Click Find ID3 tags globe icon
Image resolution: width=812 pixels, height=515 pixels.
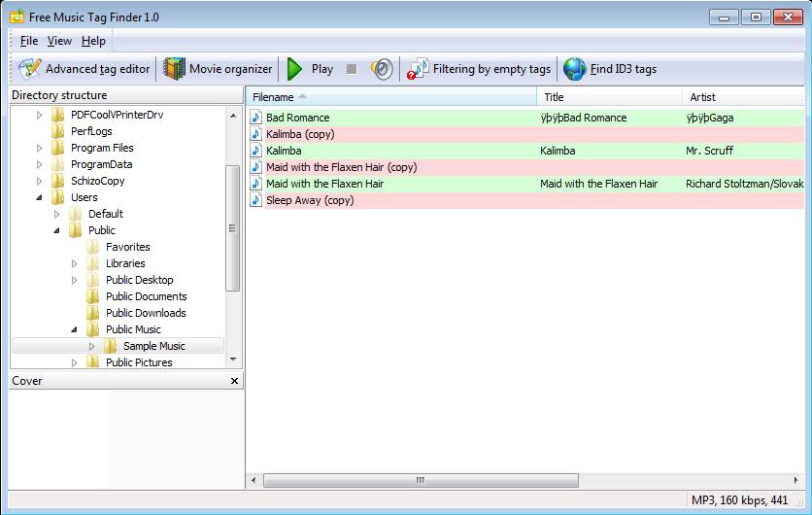point(575,69)
